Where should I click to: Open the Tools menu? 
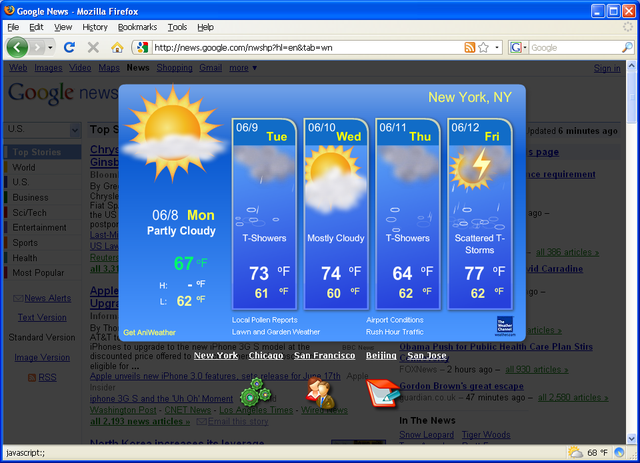(177, 27)
